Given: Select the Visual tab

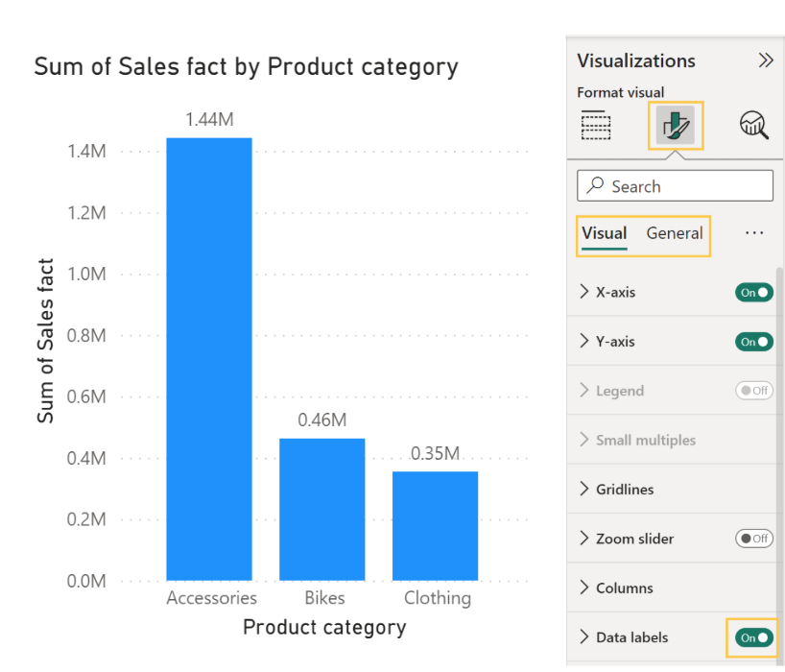Looking at the screenshot, I should coord(604,233).
